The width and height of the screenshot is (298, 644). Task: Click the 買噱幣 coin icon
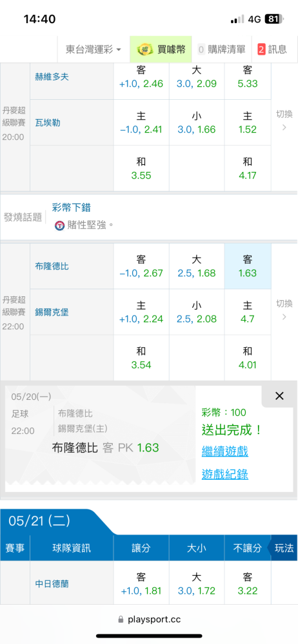click(145, 50)
